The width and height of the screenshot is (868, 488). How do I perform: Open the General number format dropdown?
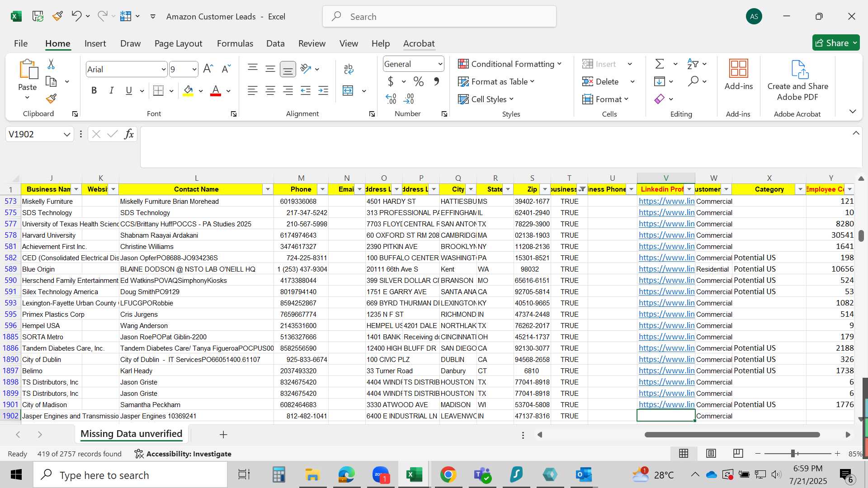(440, 64)
